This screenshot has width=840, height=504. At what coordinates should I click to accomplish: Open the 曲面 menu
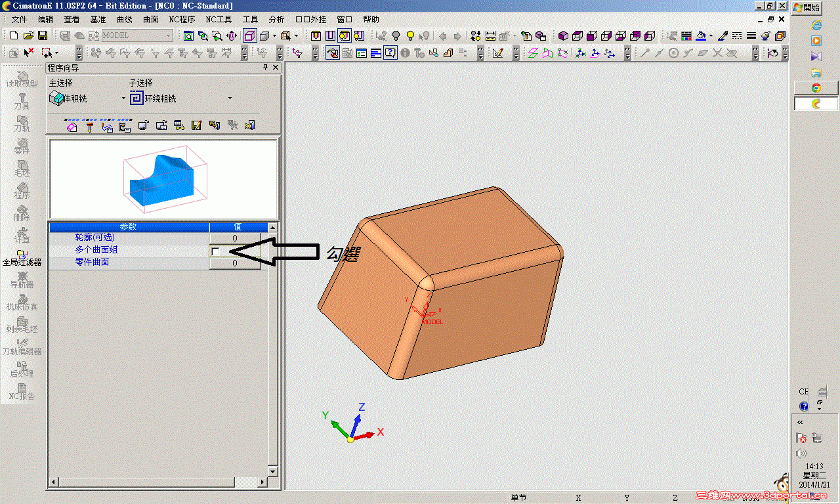pos(151,20)
